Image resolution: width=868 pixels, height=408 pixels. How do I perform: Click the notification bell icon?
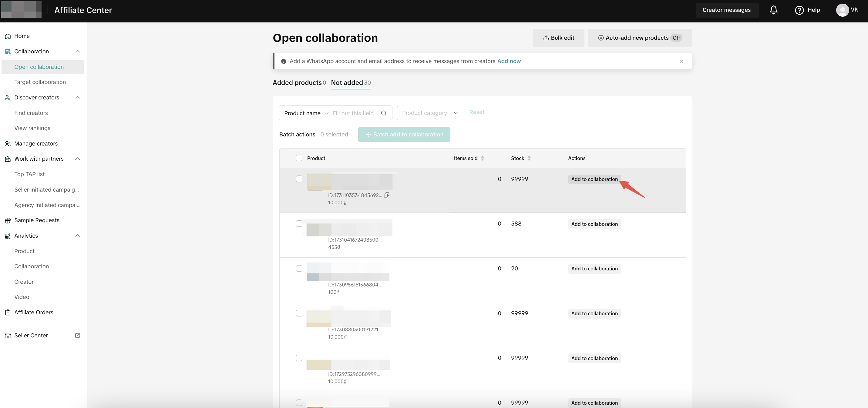tap(773, 10)
